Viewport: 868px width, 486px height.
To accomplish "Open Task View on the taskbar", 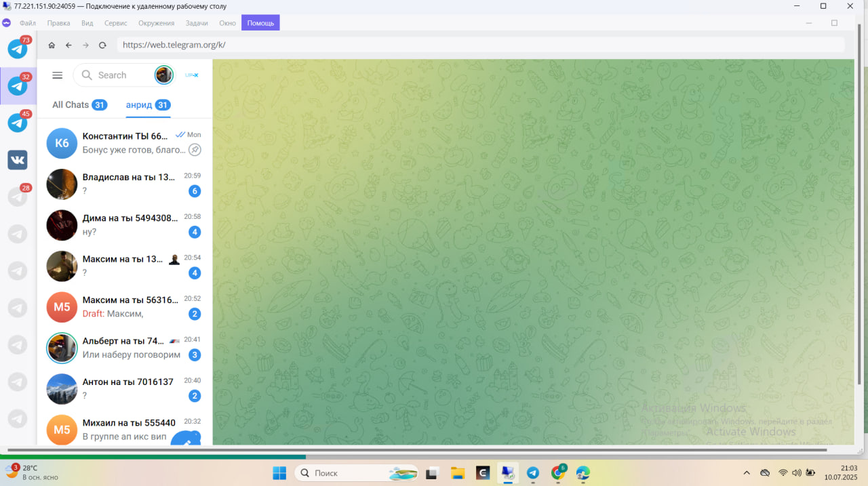I will click(431, 472).
